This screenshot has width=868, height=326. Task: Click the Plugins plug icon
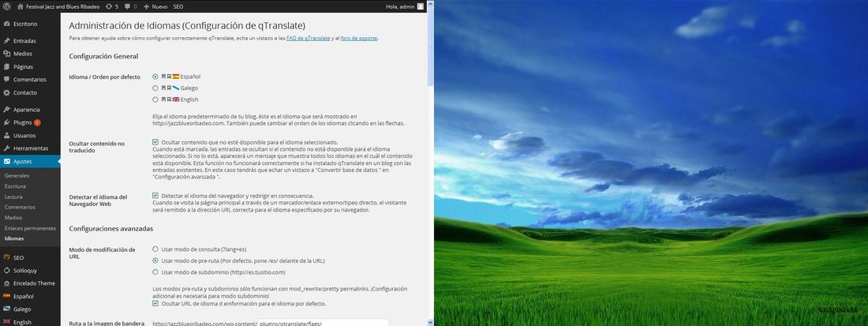click(x=6, y=122)
